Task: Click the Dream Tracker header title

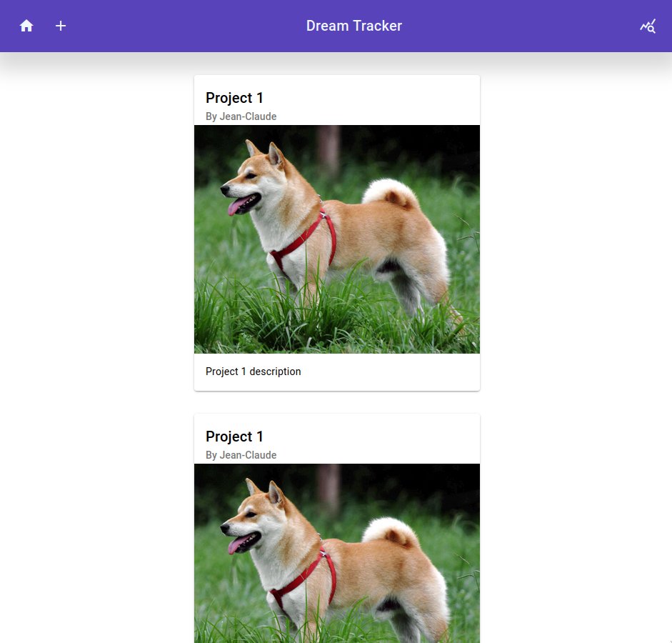Action: [354, 26]
